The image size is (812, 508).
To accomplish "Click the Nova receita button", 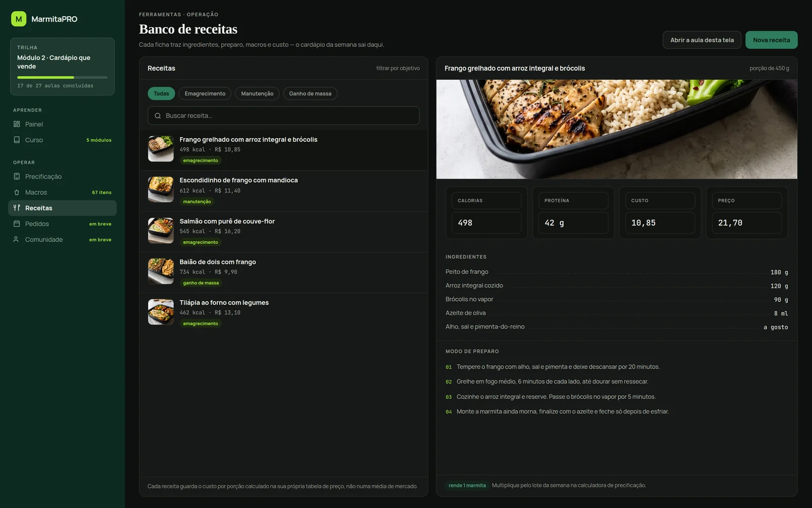I will [771, 40].
